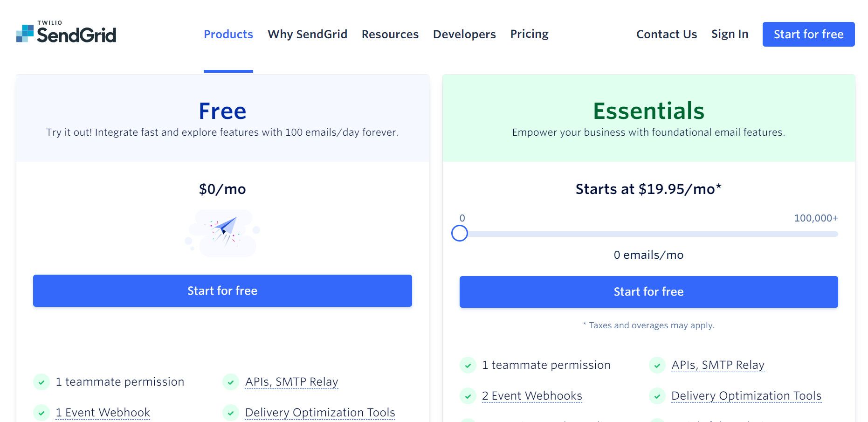Open the Products menu
This screenshot has width=868, height=422.
[x=228, y=35]
